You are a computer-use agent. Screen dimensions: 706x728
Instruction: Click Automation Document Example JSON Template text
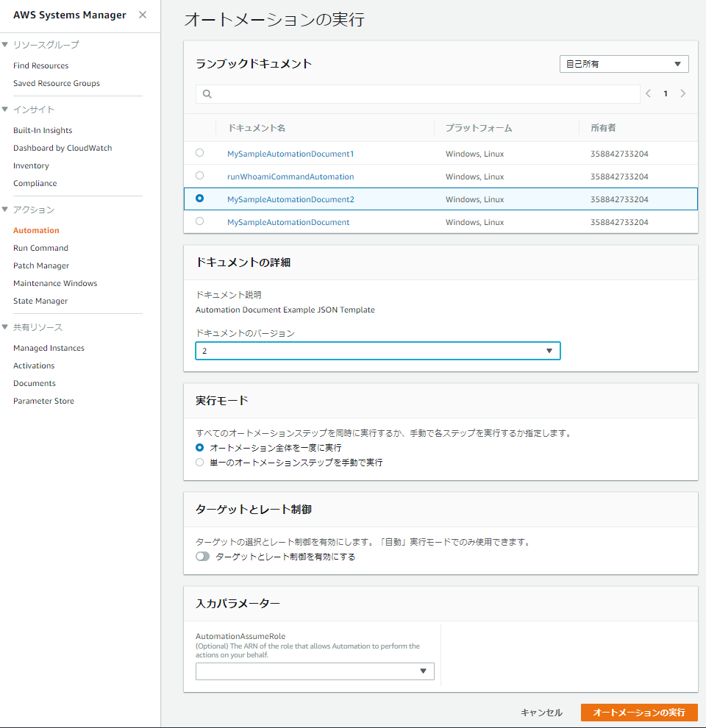tap(285, 310)
